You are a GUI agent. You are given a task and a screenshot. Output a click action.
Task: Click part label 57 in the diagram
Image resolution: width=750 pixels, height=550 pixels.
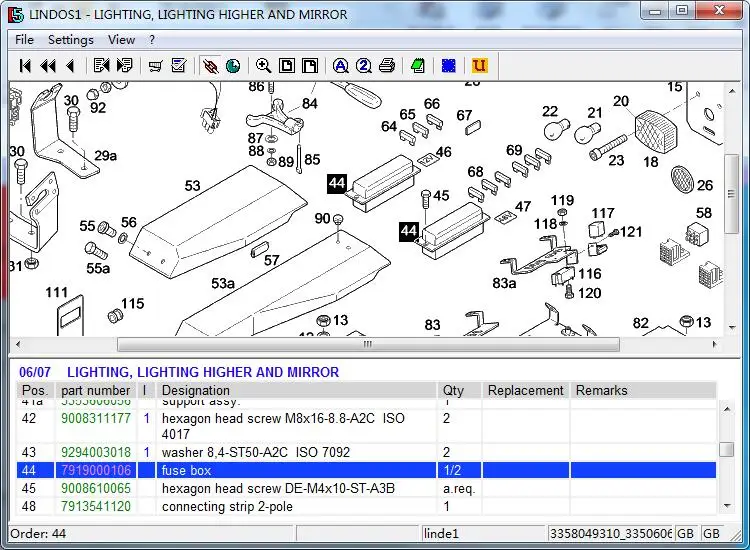[x=272, y=261]
